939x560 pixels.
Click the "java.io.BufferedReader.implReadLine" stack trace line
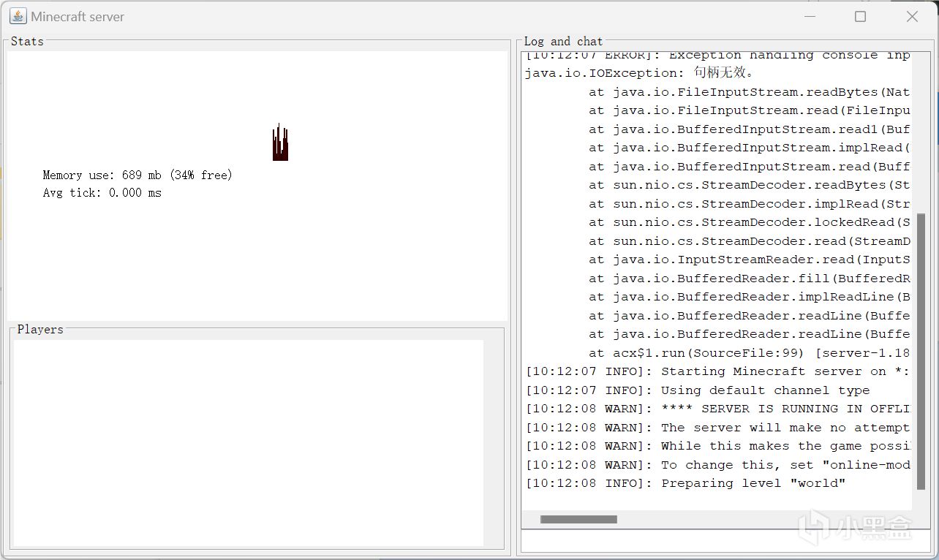(x=750, y=297)
